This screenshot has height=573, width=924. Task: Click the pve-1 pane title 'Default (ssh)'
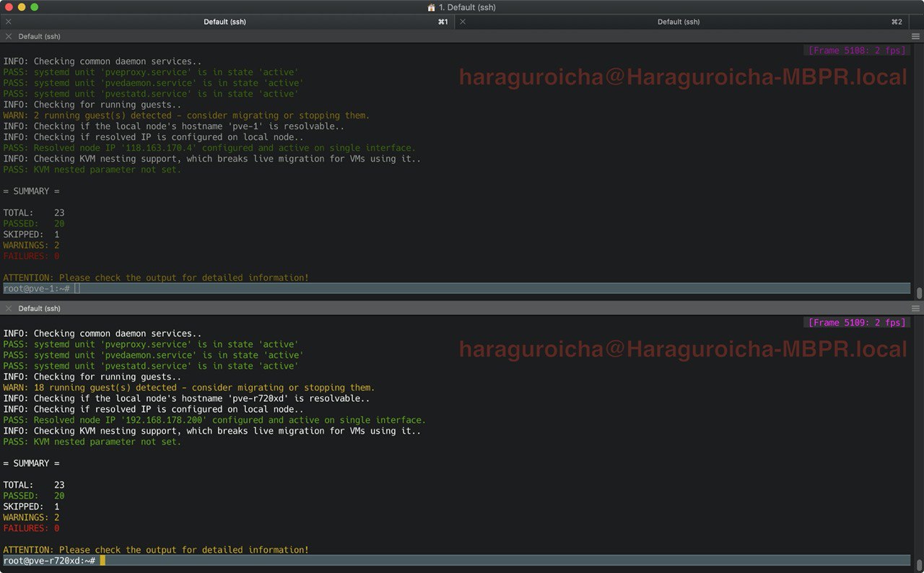39,36
